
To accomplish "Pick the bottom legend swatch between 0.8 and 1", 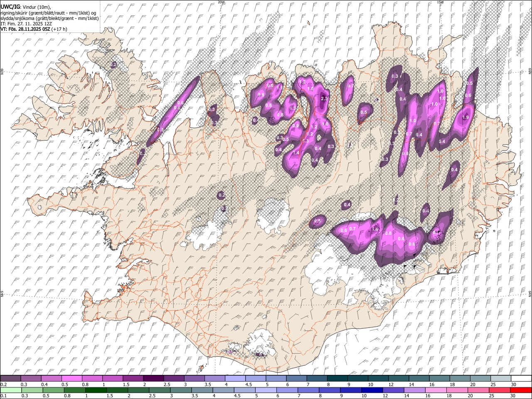I will pos(75,390).
